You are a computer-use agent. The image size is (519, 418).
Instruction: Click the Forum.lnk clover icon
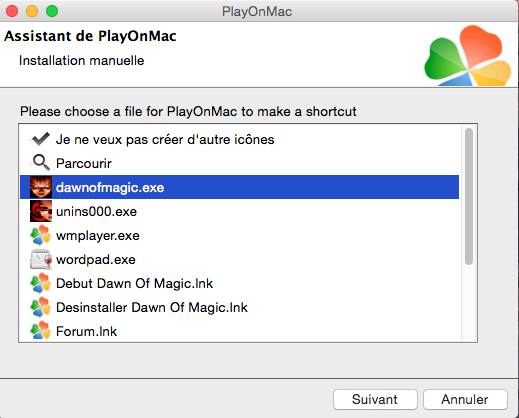coord(41,331)
